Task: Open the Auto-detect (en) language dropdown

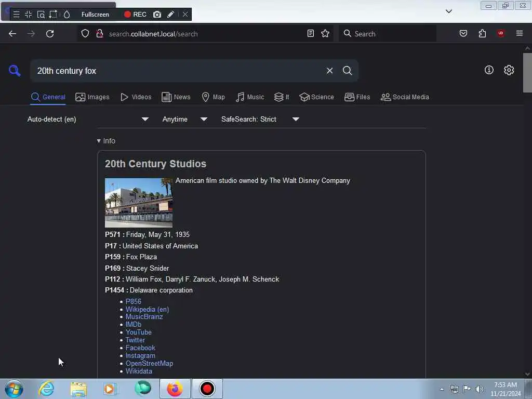Action: pos(88,119)
